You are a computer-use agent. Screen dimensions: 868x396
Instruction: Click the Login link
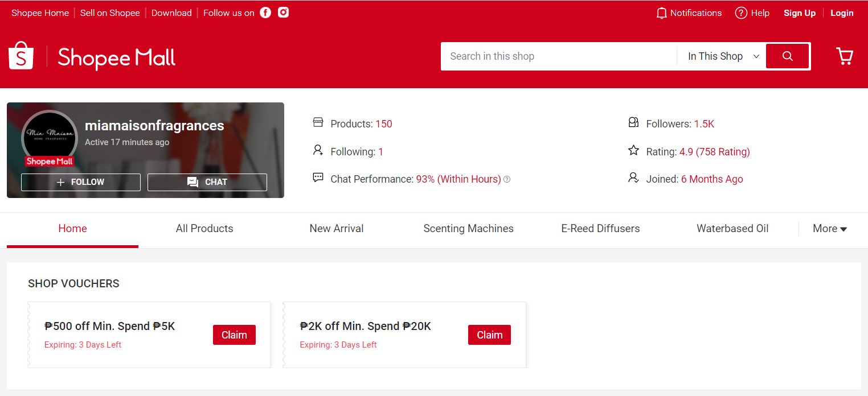[842, 13]
